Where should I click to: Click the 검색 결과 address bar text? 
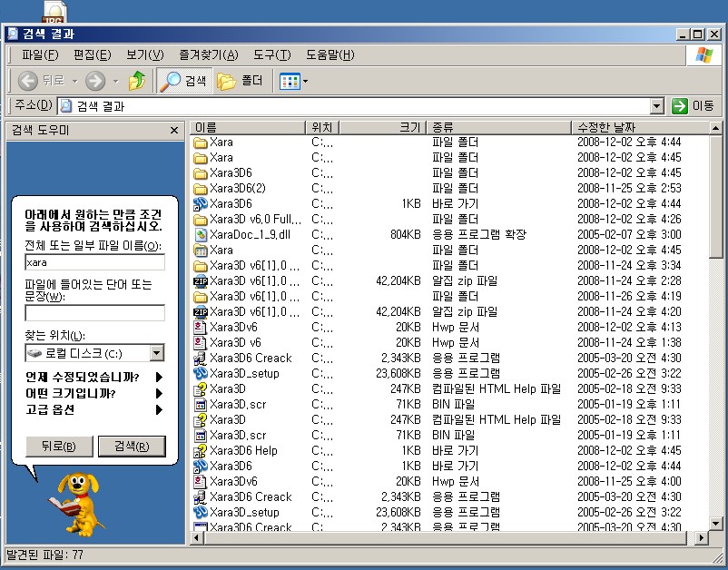(x=100, y=106)
